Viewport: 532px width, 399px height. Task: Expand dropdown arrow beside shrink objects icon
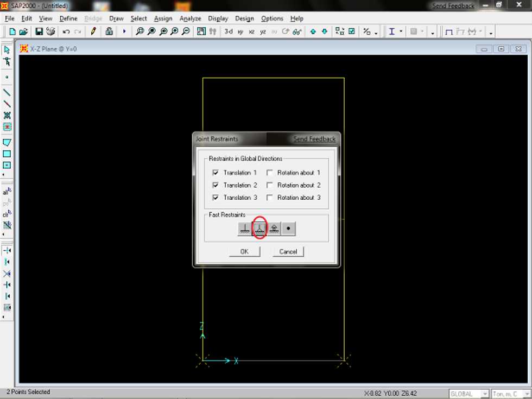(376, 33)
